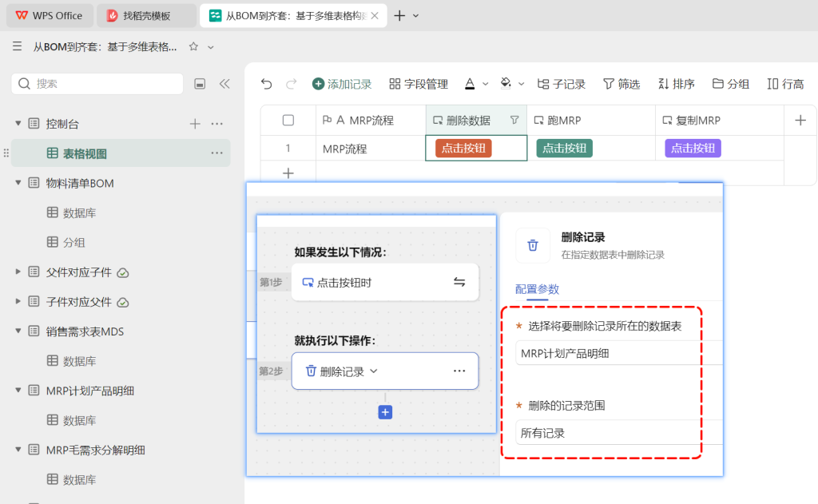
Task: Click the sidebar search field
Action: (97, 84)
